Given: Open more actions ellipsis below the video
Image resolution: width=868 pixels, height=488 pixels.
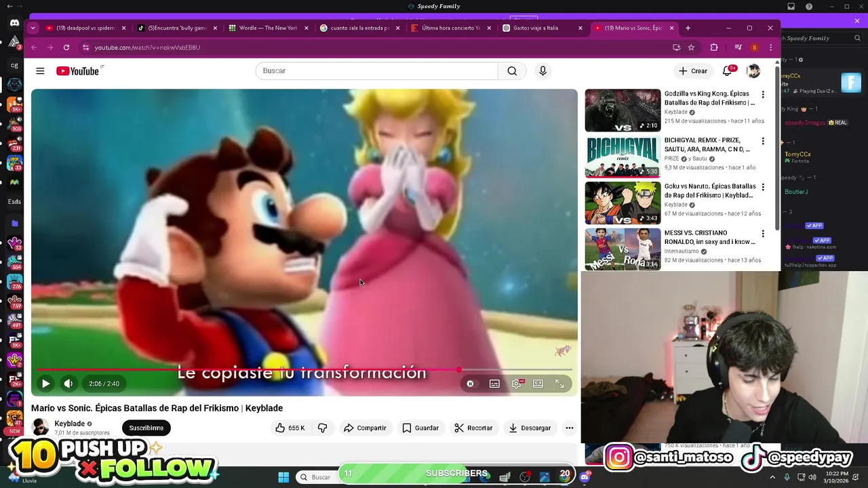Looking at the screenshot, I should tap(570, 428).
